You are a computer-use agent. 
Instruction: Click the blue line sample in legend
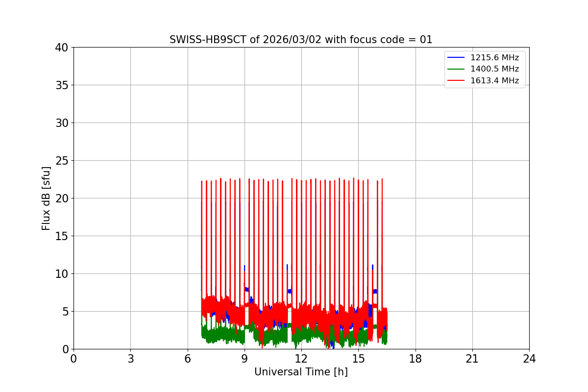[456, 58]
